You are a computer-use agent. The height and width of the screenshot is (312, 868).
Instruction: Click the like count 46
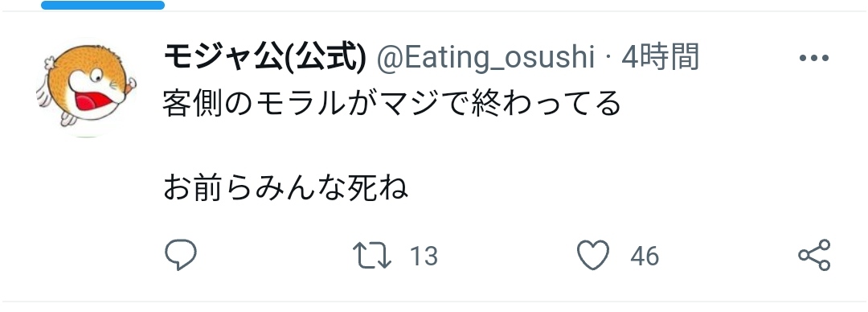(645, 256)
